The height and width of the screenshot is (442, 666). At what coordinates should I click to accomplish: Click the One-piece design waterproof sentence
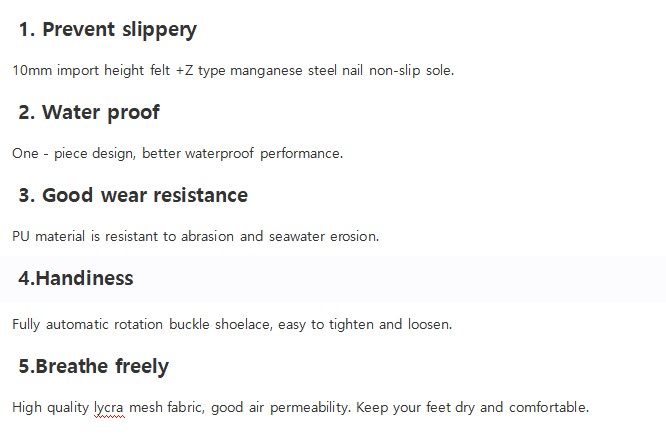point(177,154)
